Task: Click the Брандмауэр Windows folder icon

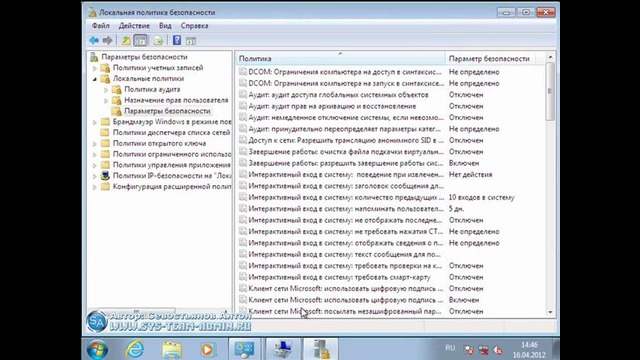Action: pyautogui.click(x=105, y=122)
